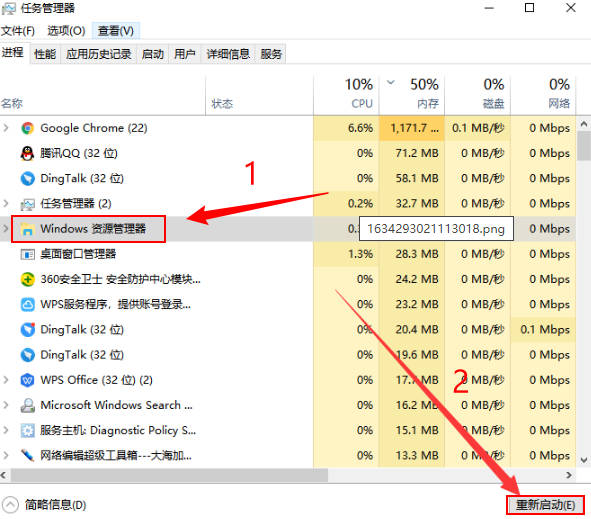Click the sort arrow above the 内存 column

pyautogui.click(x=391, y=82)
